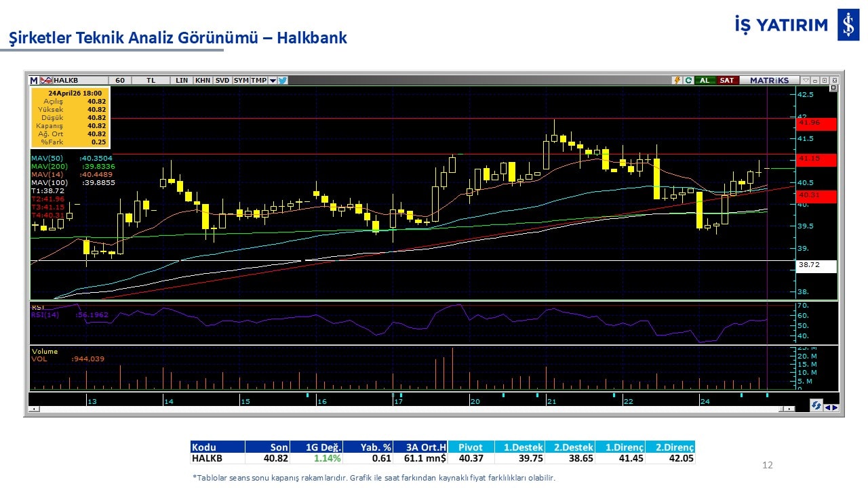Select the TMP toolbar item
This screenshot has height=488, width=868.
258,80
